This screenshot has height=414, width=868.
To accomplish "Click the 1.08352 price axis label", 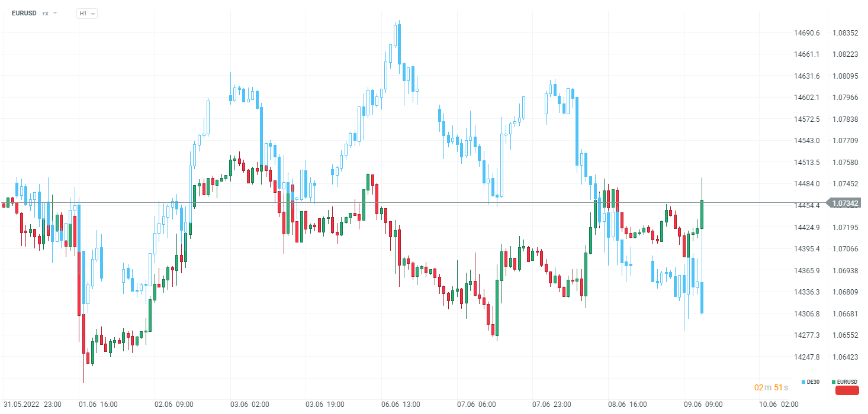I will click(845, 33).
